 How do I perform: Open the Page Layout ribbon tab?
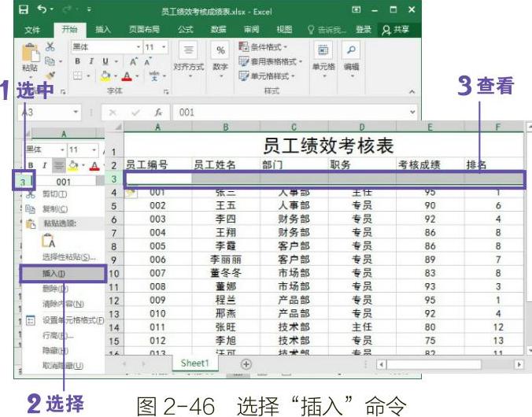pyautogui.click(x=143, y=30)
